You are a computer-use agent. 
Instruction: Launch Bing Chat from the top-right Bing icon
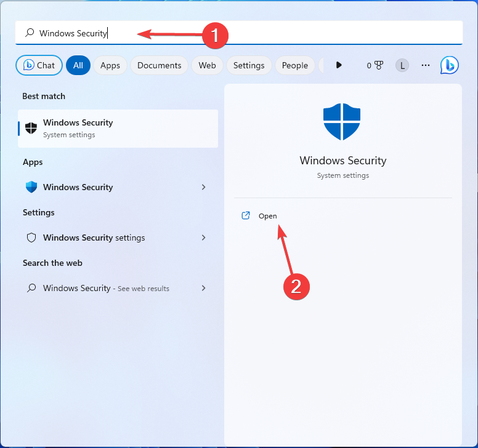449,65
